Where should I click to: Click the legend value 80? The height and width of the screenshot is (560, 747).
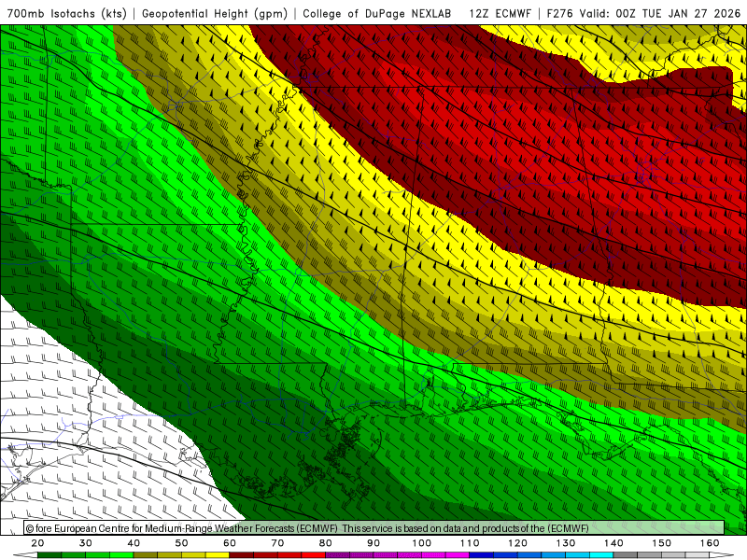pyautogui.click(x=325, y=543)
